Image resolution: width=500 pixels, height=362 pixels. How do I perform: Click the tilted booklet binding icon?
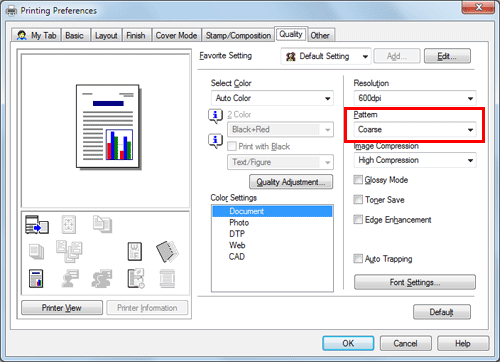(167, 252)
